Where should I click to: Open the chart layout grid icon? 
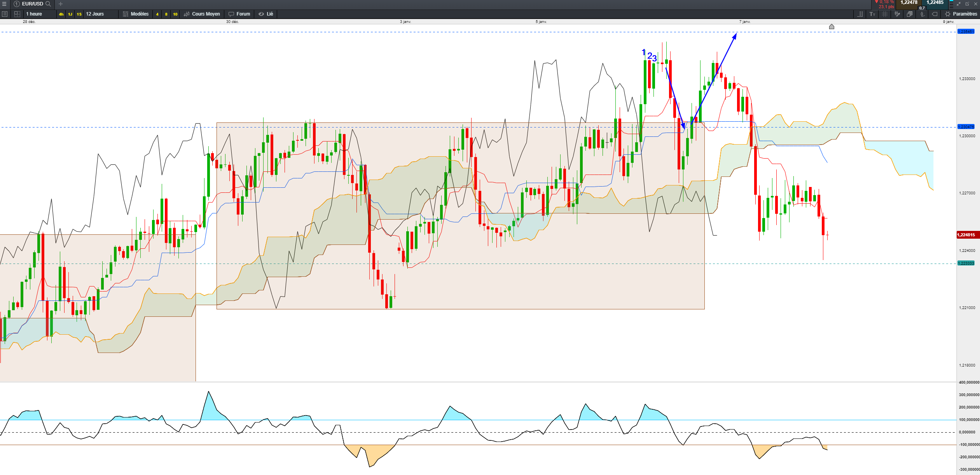[x=17, y=14]
